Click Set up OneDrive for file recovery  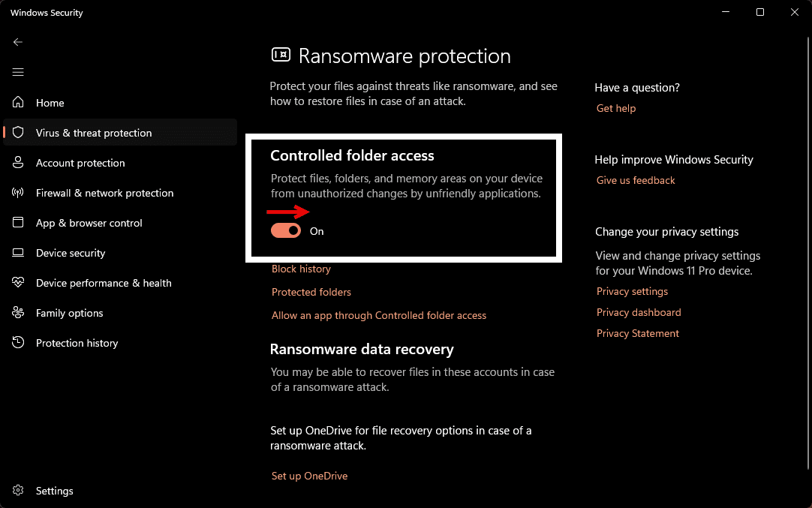click(x=309, y=476)
